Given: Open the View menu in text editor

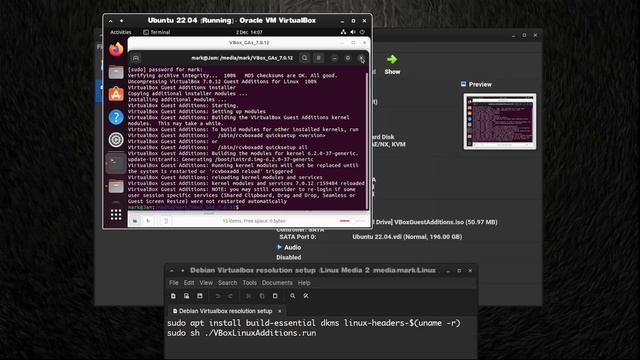Looking at the screenshot, I should click(206, 283).
